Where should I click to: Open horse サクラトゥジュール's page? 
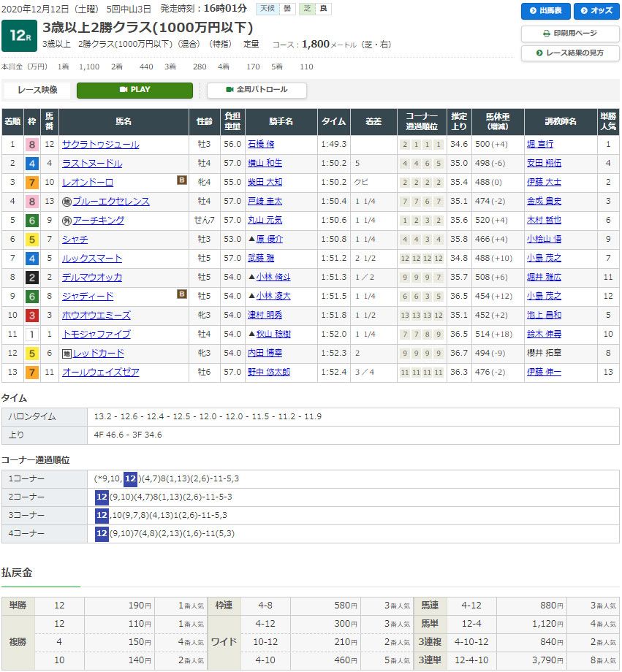tap(100, 145)
